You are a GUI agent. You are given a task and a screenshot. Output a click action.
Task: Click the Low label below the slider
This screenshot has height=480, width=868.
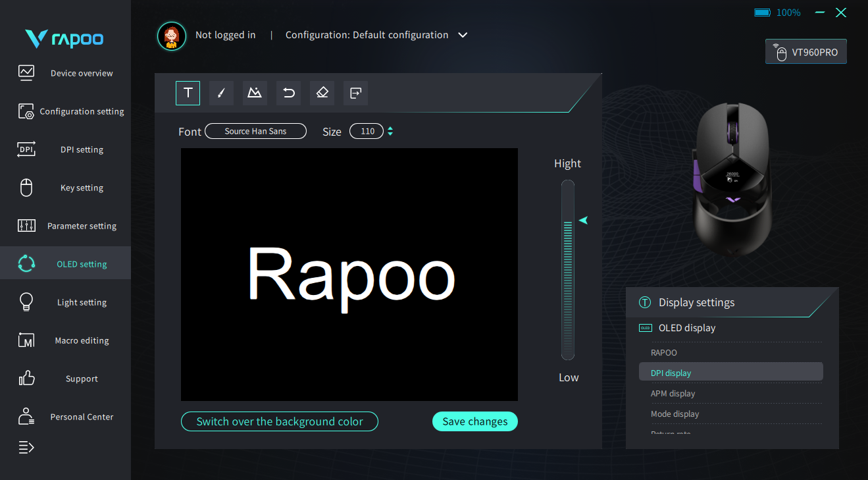569,377
